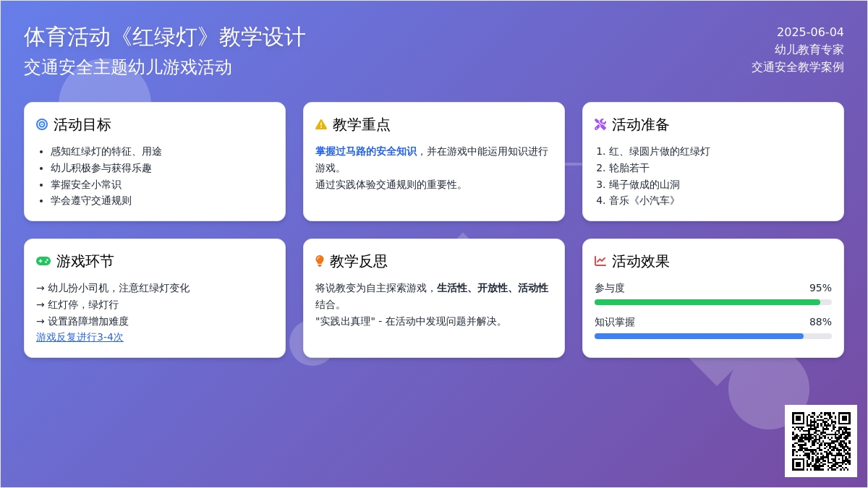Click the line 设置路障增加难度

82,321
